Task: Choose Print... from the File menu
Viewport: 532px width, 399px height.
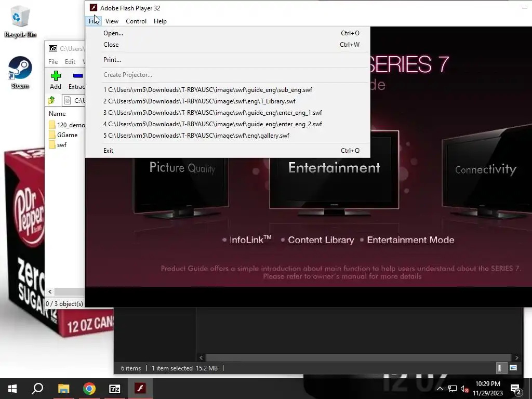Action: (228, 59)
